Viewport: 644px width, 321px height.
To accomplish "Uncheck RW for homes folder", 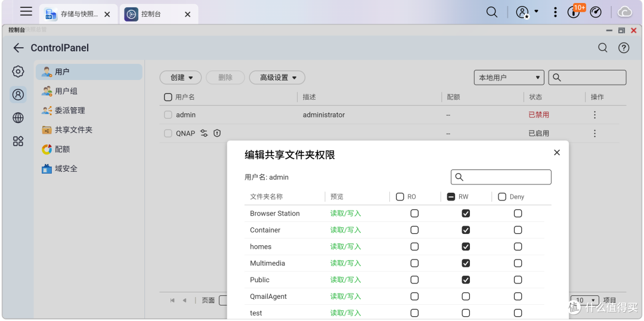I will click(x=466, y=246).
